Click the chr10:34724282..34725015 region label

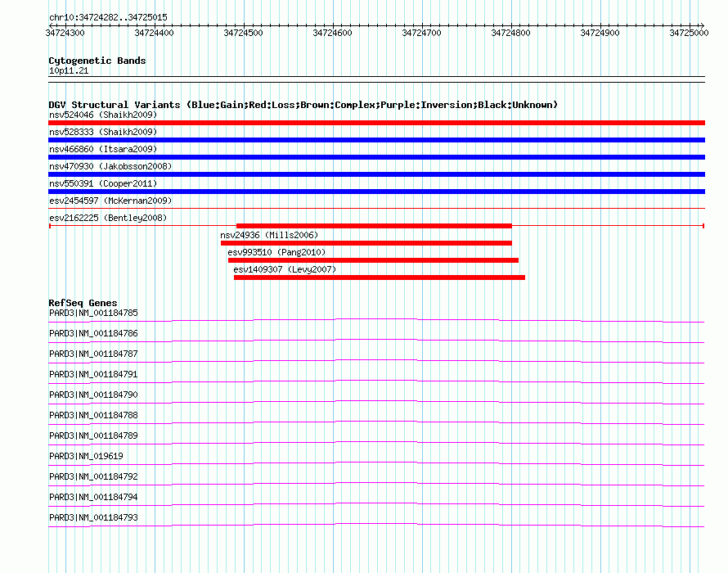[x=108, y=17]
